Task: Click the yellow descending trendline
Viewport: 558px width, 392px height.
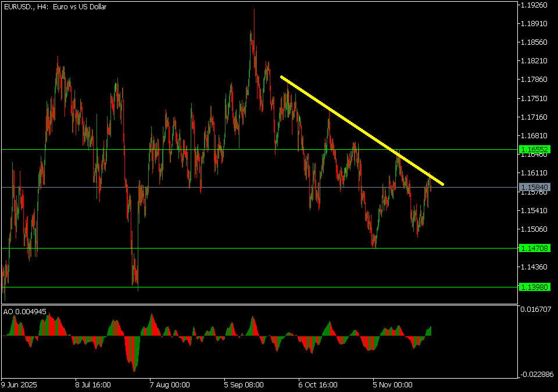Action: point(362,131)
